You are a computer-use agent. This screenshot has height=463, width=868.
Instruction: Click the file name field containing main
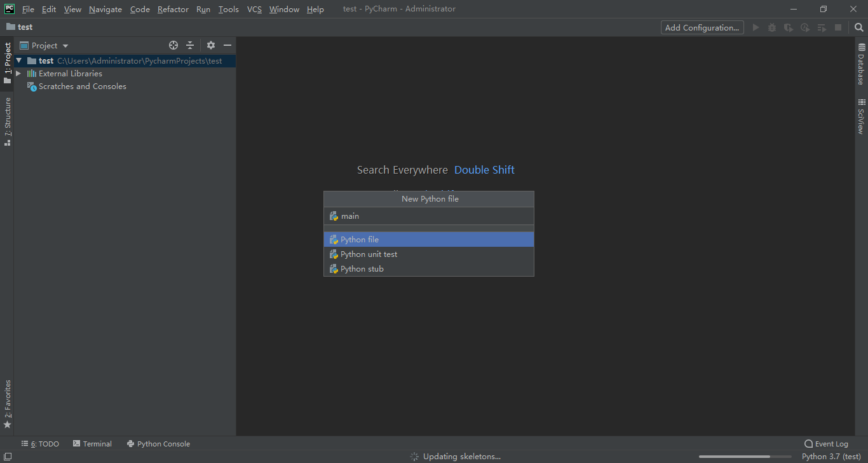click(x=429, y=216)
